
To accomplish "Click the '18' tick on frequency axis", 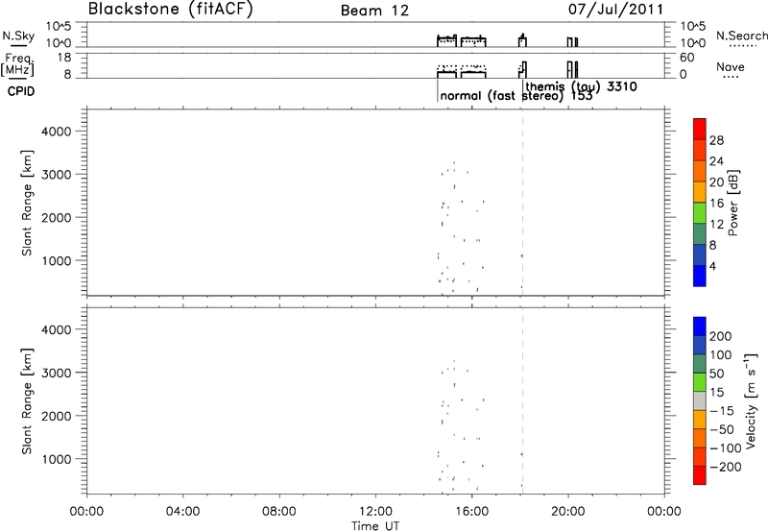I will tap(64, 58).
